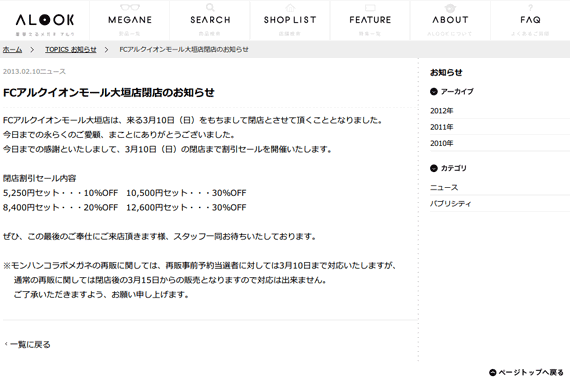Click the お知らせ sidebar heading
570x379 pixels.
coord(446,72)
